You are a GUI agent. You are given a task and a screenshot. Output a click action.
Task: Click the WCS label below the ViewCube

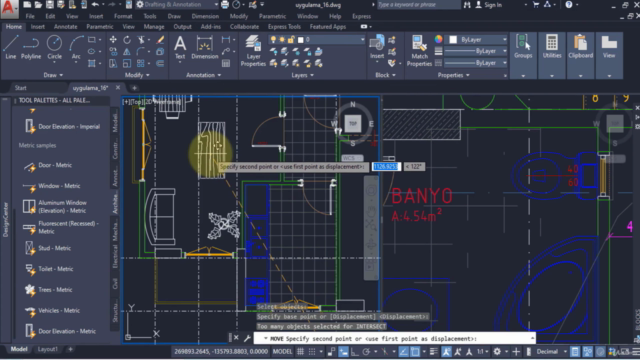352,158
